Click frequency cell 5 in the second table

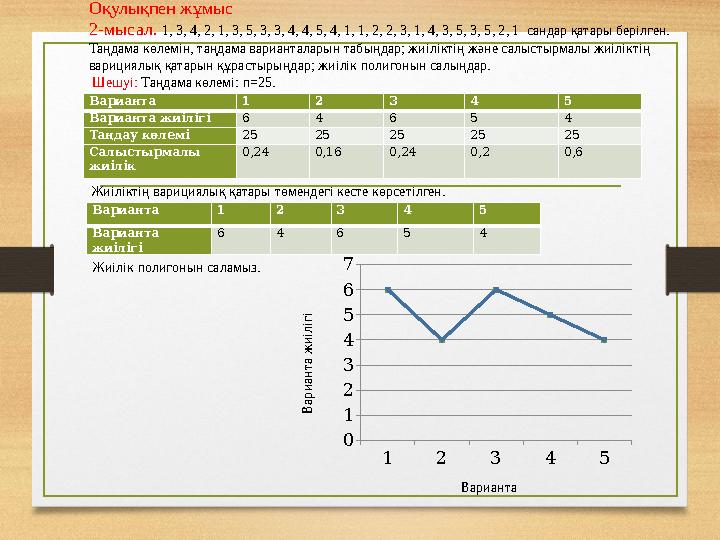(x=435, y=240)
